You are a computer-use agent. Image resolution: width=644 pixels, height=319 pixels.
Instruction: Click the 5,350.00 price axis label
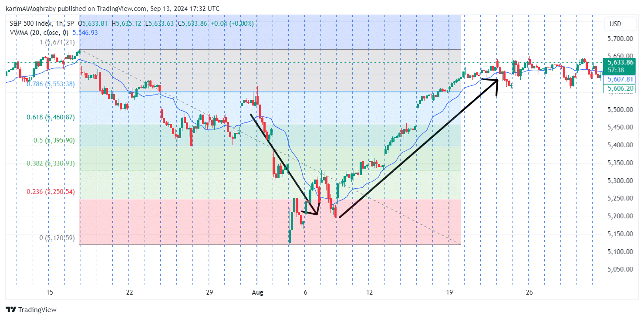(620, 163)
